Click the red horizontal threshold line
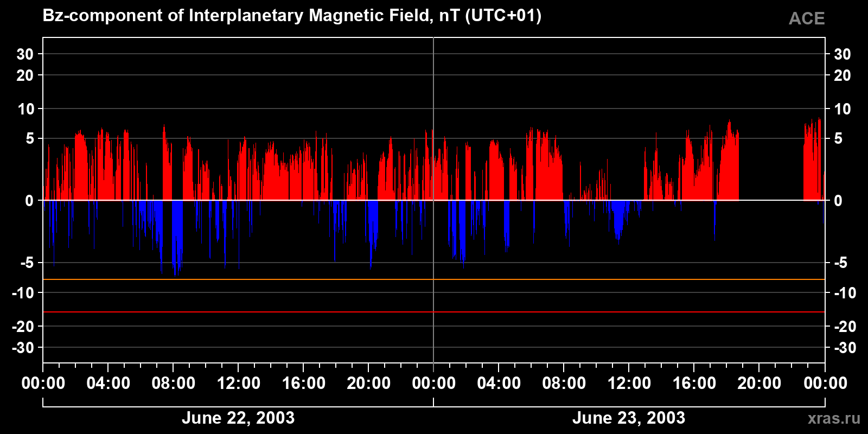 pos(434,312)
